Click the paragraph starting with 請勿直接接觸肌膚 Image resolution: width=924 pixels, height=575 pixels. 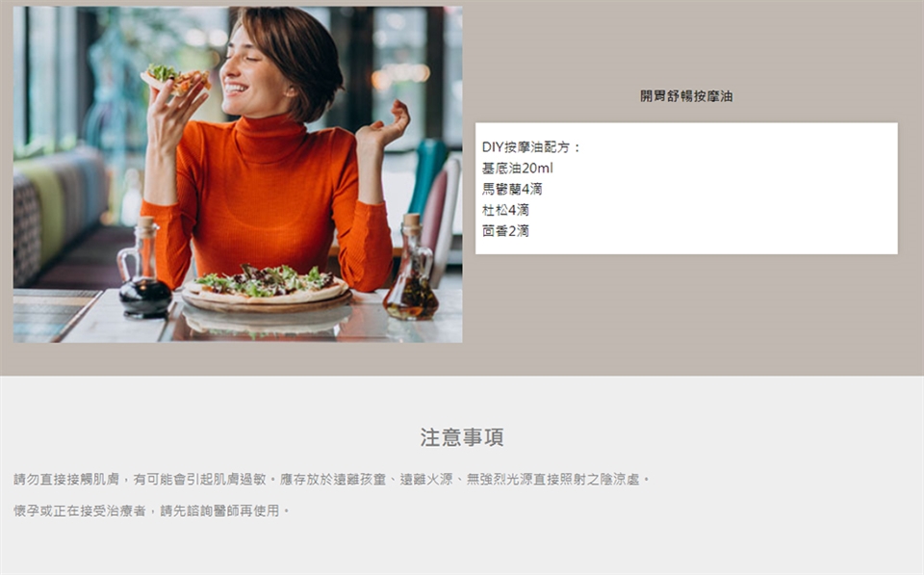332,480
